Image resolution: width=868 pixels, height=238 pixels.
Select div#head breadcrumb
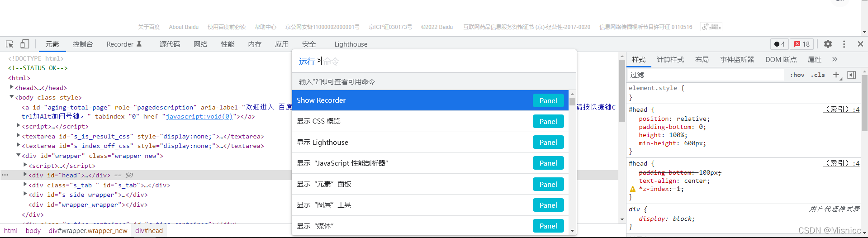tap(149, 230)
